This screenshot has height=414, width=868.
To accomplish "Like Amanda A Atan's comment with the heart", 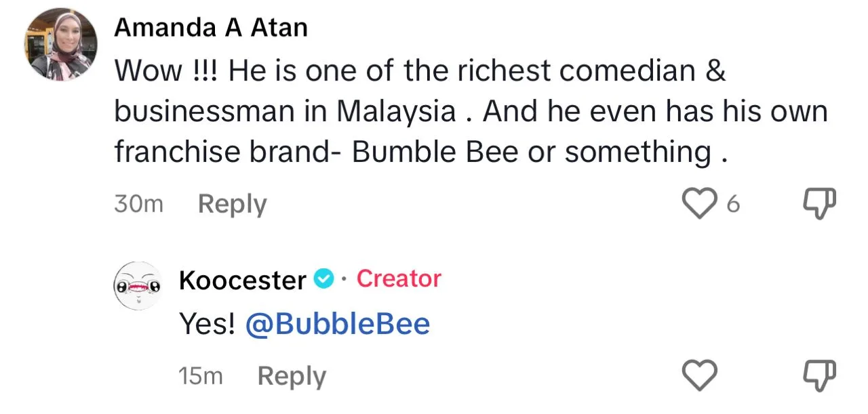I will (699, 203).
